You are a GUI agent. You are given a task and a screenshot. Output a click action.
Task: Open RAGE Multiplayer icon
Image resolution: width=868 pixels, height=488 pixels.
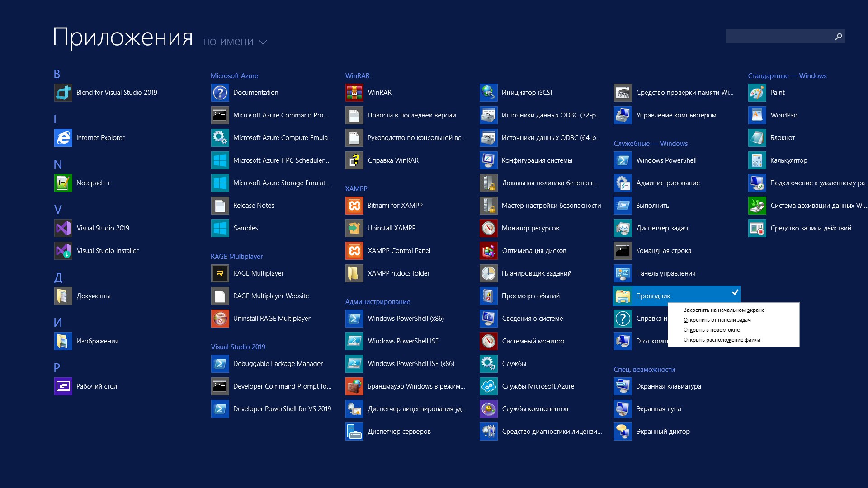[220, 273]
